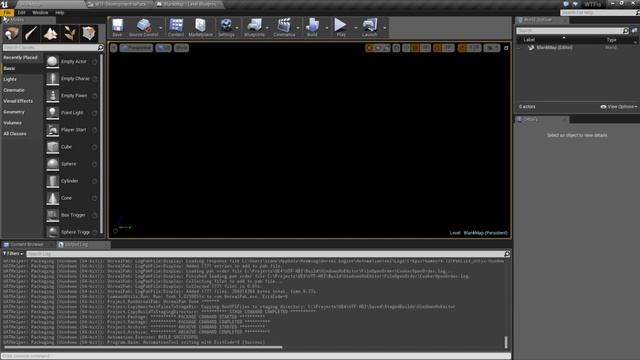The height and width of the screenshot is (360, 640).
Task: Expand the Cinematics dropdown arrow
Action: click(298, 28)
